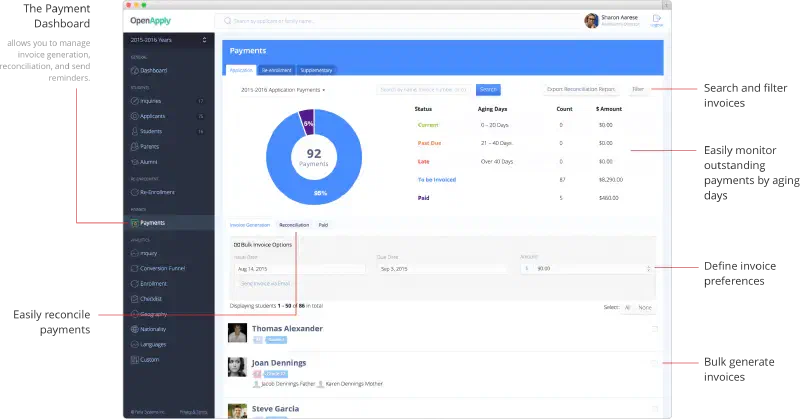
Task: Open Thomas Alexander's name link
Action: click(x=287, y=329)
